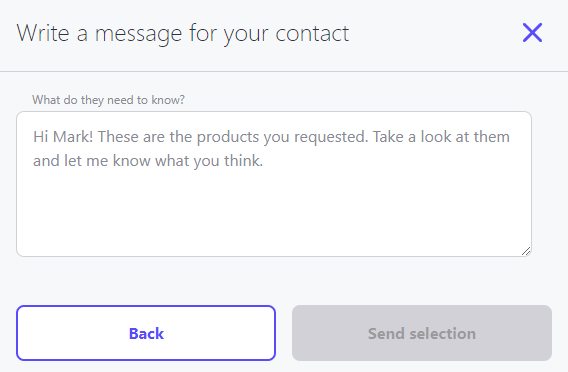Focus the message text area
568x372 pixels.
(274, 184)
